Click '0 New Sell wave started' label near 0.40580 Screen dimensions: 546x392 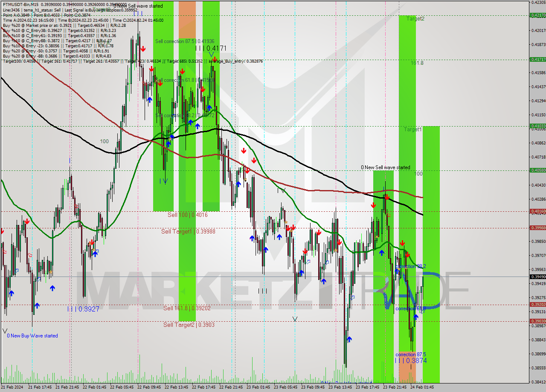386,167
